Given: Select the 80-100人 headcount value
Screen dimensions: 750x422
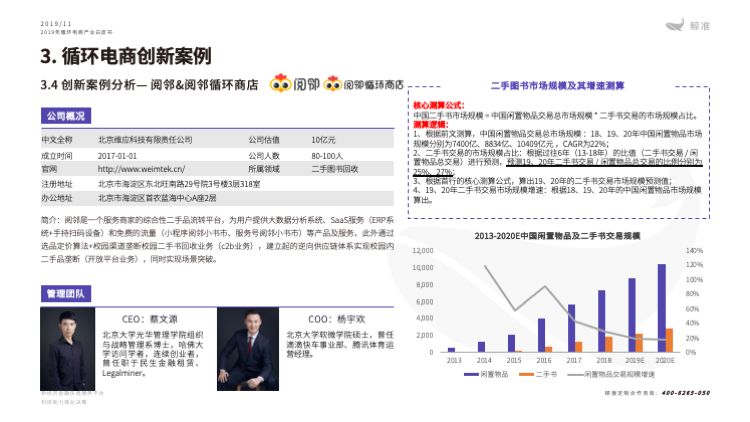Looking at the screenshot, I should pos(327,155).
